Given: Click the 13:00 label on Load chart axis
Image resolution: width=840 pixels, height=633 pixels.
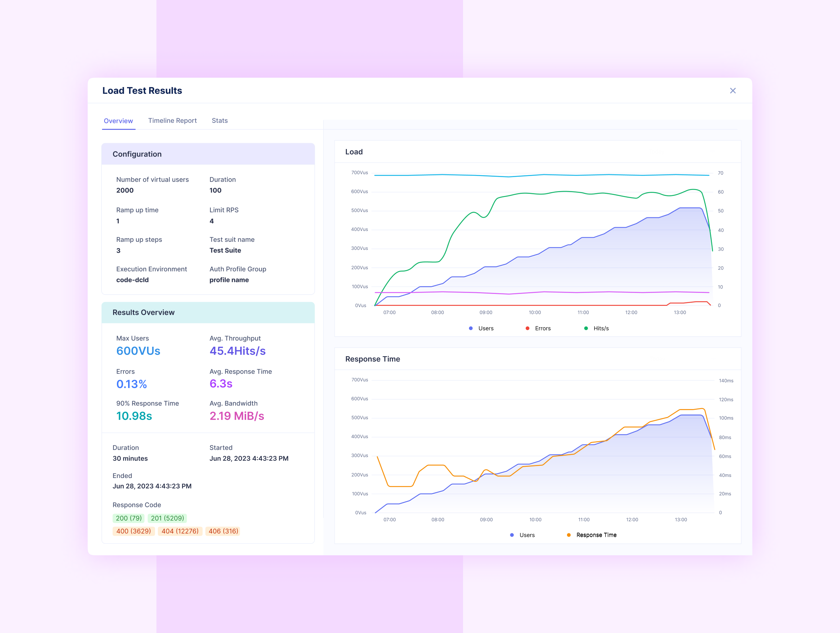Looking at the screenshot, I should (x=680, y=312).
